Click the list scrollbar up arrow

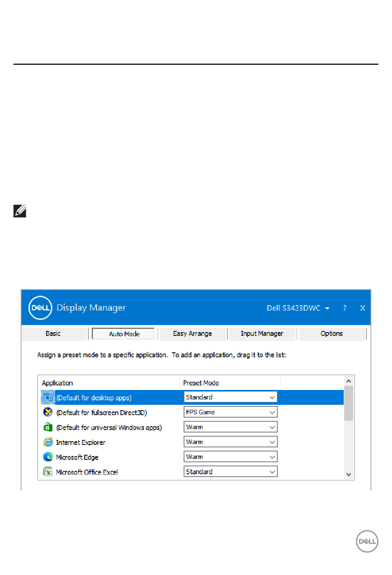pyautogui.click(x=349, y=381)
